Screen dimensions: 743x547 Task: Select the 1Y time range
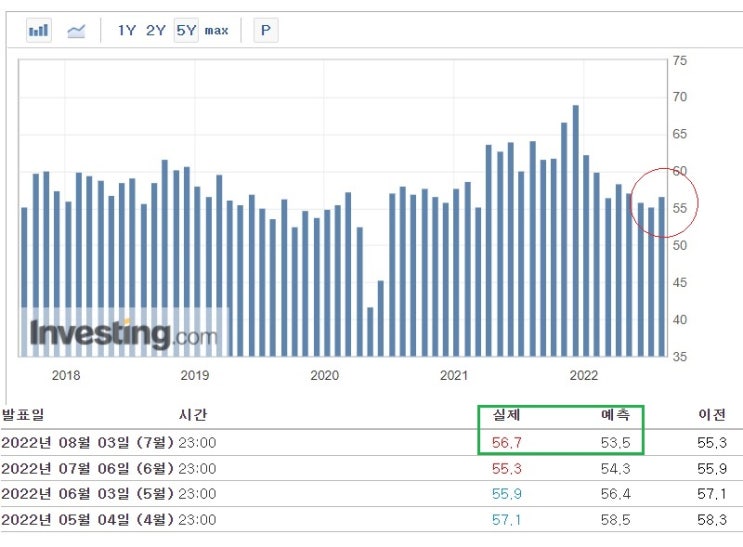tap(126, 31)
